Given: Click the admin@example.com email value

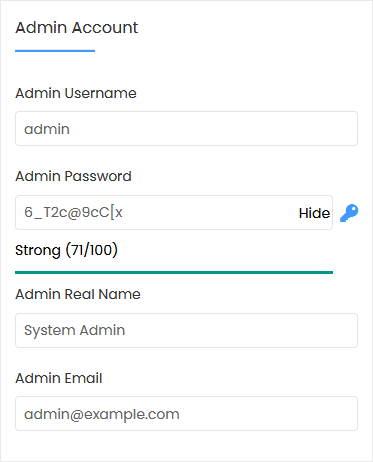Looking at the screenshot, I should coord(102,414).
